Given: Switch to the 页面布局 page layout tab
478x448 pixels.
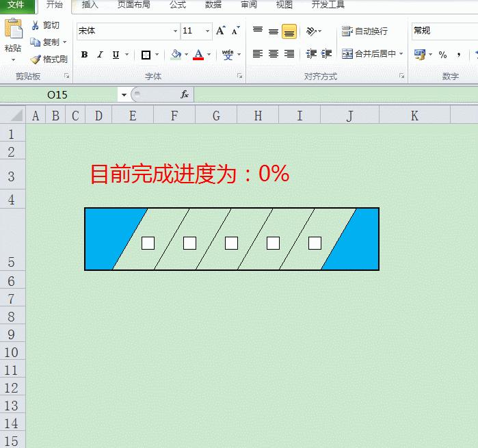Looking at the screenshot, I should (134, 5).
